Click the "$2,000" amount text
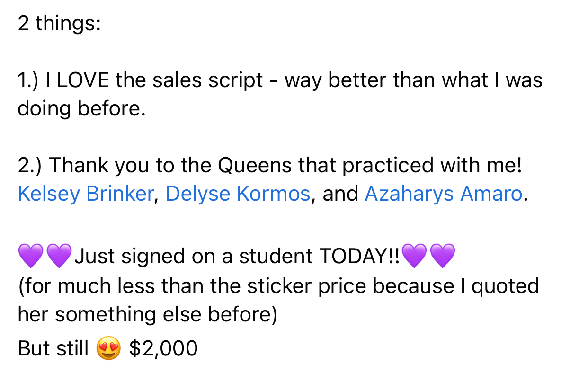The image size is (588, 382). 163,349
